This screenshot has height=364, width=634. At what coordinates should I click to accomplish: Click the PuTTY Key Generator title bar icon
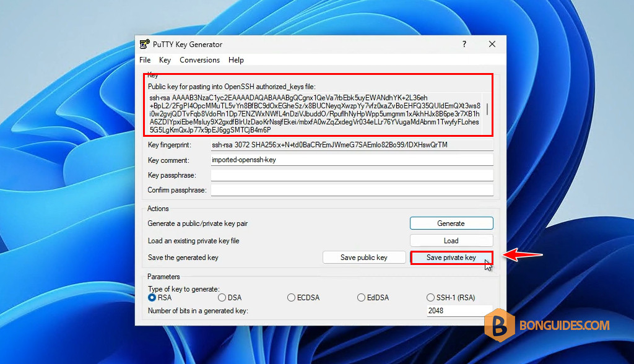click(144, 44)
